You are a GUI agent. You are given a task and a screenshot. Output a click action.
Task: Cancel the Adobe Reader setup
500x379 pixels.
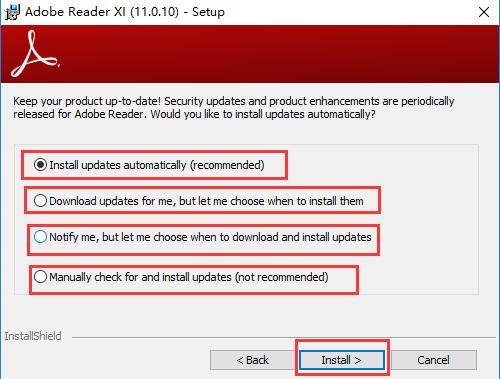[x=434, y=360]
